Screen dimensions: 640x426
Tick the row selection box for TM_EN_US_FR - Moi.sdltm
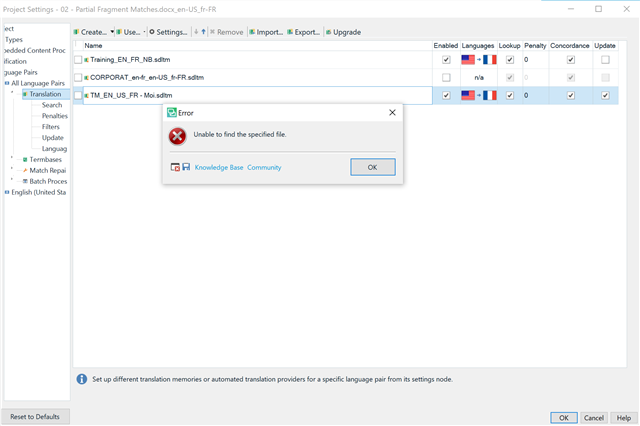(x=78, y=95)
